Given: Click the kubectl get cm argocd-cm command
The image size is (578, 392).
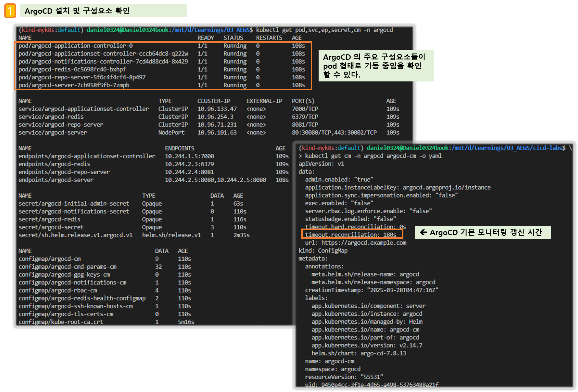Looking at the screenshot, I should click(373, 156).
